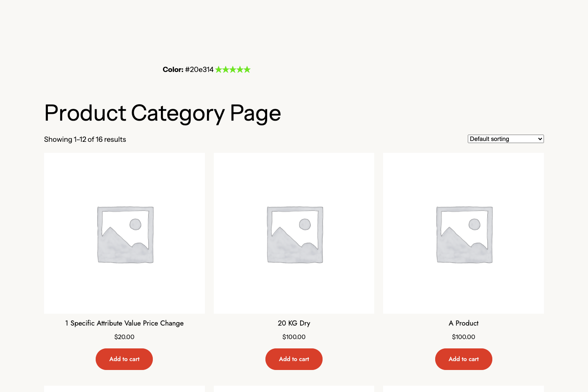Open the 20 KG Dry title link
Viewport: 588px width, 392px height.
(294, 323)
